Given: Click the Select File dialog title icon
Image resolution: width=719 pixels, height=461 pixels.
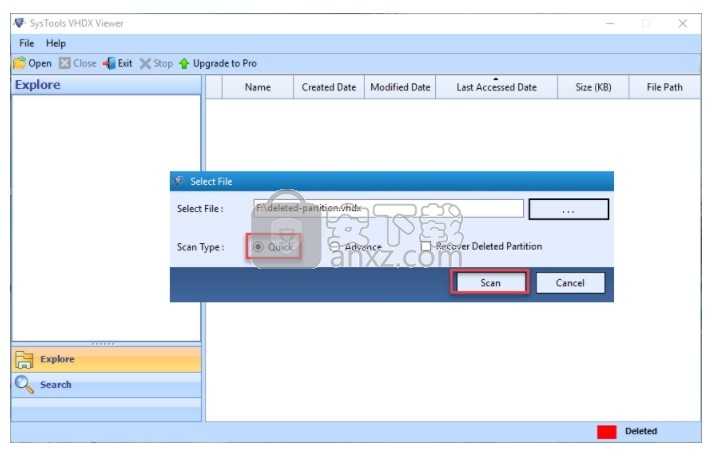Looking at the screenshot, I should tap(179, 181).
